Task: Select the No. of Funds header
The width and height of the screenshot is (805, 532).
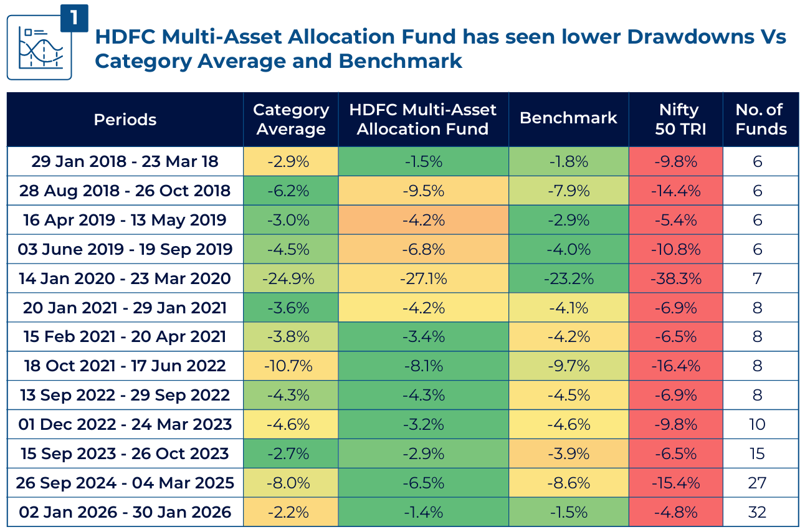Action: (760, 120)
